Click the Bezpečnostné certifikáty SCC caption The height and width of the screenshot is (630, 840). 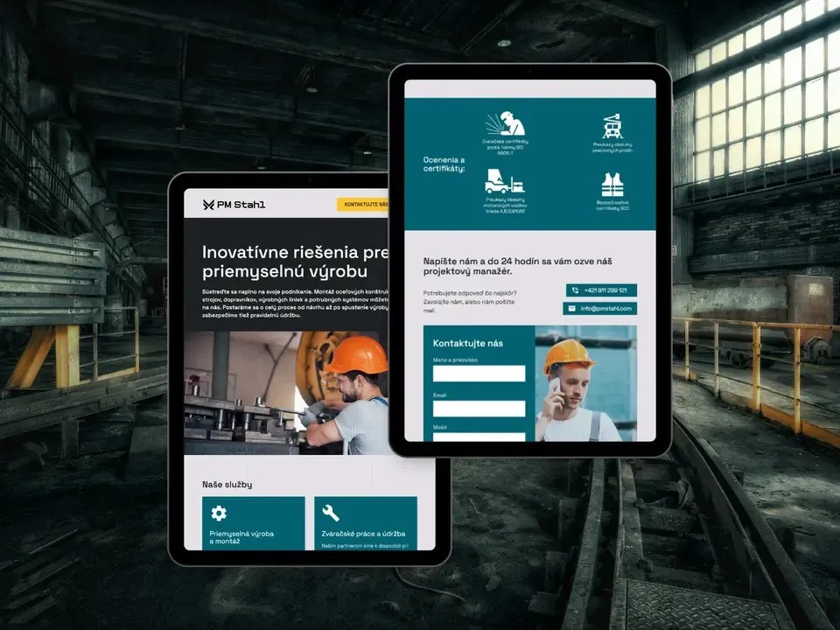(612, 206)
